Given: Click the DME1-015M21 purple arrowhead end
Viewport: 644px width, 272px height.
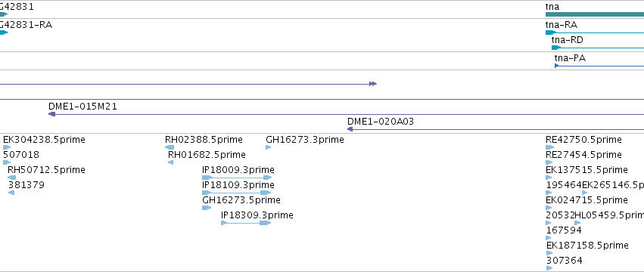Looking at the screenshot, I should [x=51, y=114].
